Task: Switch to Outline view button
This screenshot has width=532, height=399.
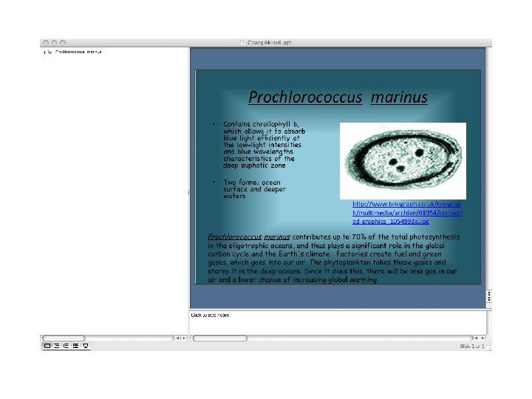Action: click(x=57, y=346)
